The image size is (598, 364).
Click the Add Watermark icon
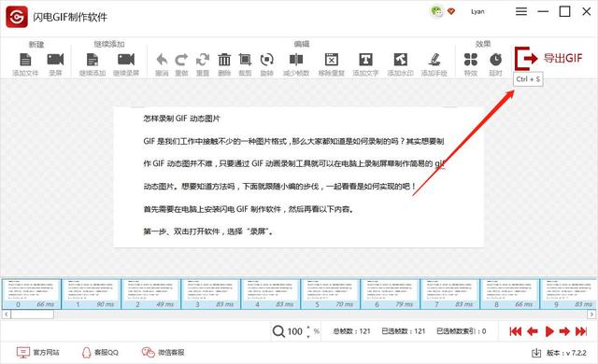pos(401,60)
